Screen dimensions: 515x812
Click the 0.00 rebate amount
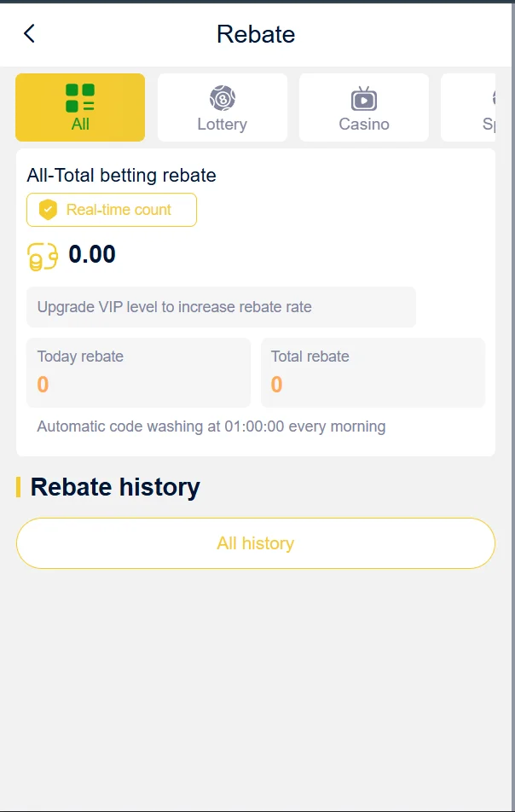pos(92,254)
